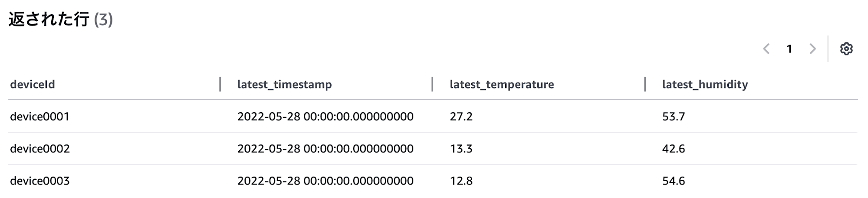This screenshot has height=198, width=868.
Task: Click column divider after deviceId header
Action: click(220, 84)
